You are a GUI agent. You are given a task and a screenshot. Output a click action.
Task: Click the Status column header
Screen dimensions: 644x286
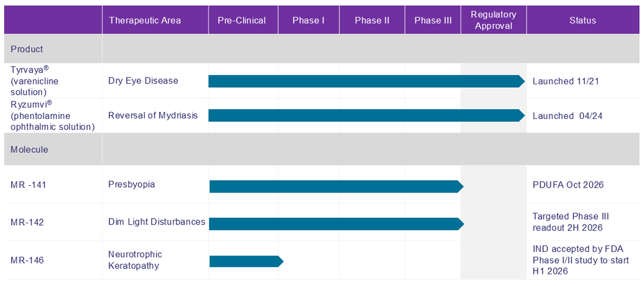point(583,21)
